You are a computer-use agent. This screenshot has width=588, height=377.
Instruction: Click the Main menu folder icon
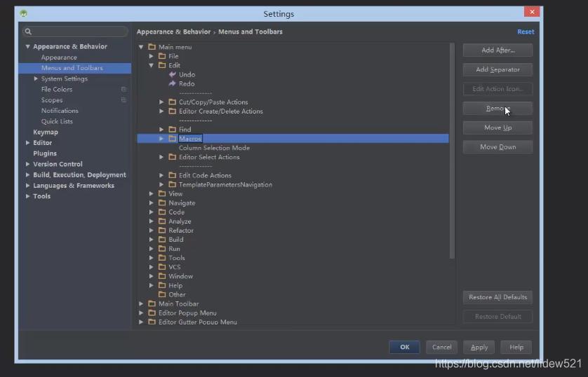click(x=152, y=47)
